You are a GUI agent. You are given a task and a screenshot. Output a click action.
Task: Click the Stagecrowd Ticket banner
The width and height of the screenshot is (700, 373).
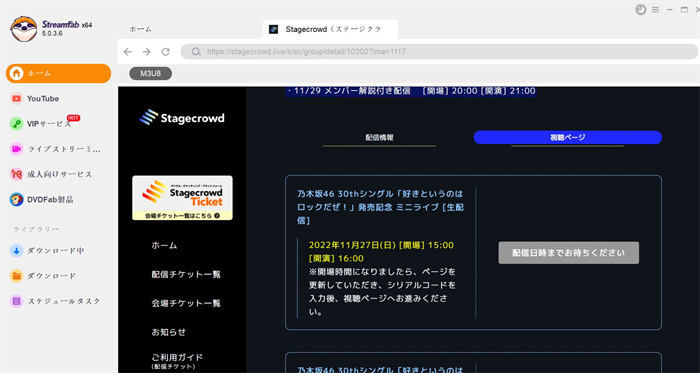pos(182,198)
